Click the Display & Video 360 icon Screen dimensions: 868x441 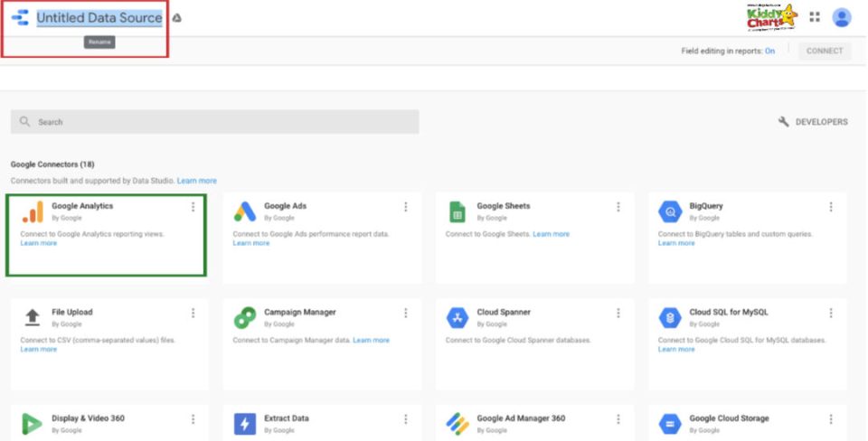pos(32,424)
